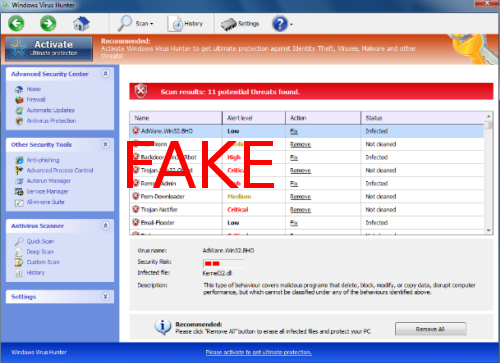500x363 pixels.
Task: Click the Infected file value Kernel32.dll
Action: [217, 273]
